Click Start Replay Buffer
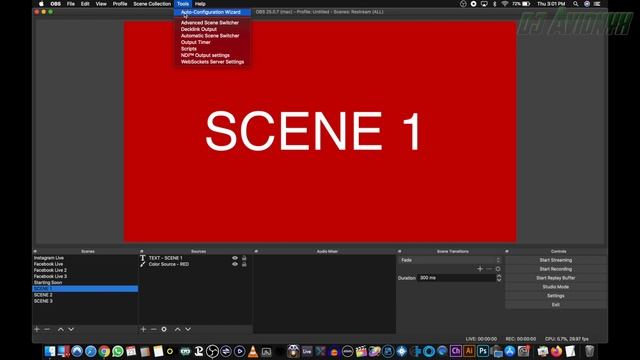This screenshot has width=640, height=360. click(x=556, y=278)
